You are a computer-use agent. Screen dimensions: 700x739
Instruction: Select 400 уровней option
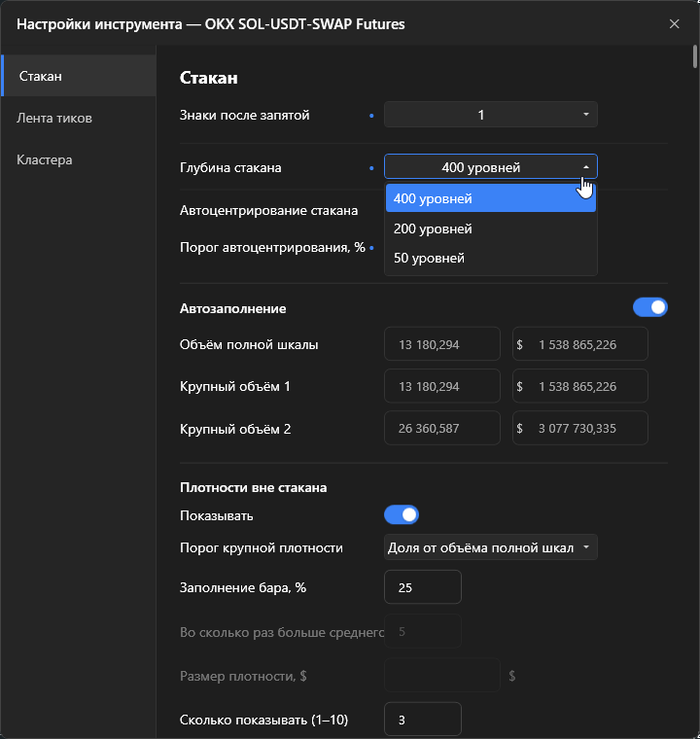click(491, 198)
